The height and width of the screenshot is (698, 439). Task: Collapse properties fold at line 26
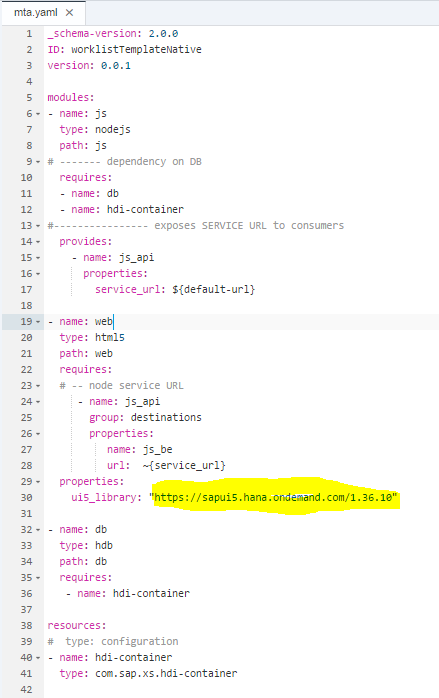[x=38, y=434]
